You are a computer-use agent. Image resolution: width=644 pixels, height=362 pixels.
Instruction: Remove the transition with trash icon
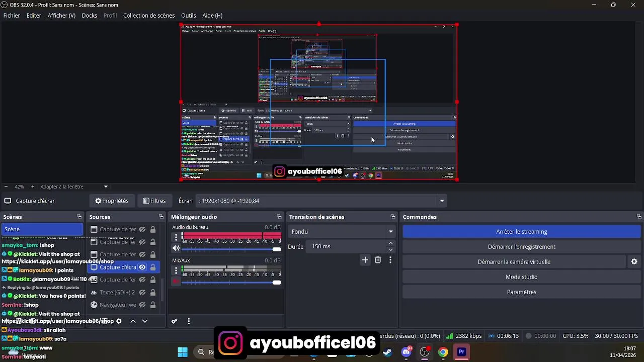click(378, 260)
